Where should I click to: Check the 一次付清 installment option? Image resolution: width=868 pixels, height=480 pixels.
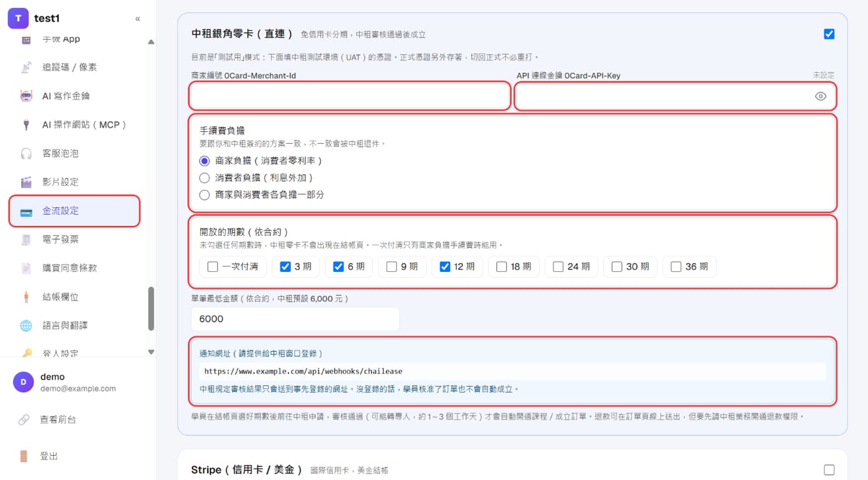coord(213,267)
